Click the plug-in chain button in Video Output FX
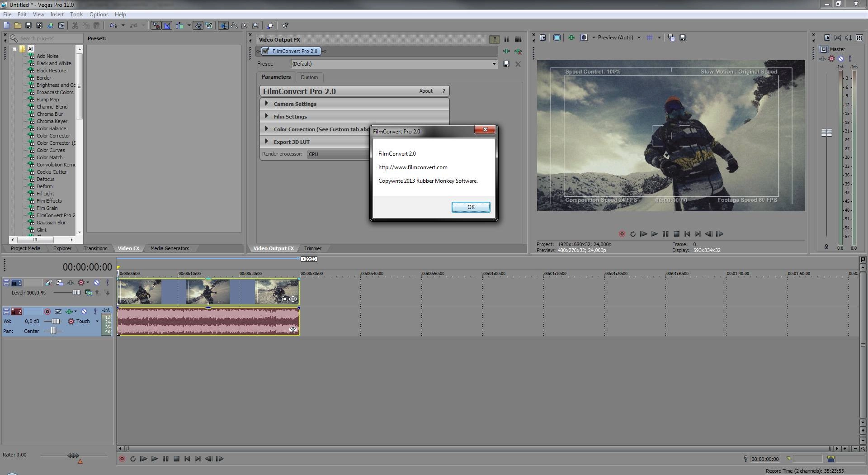 pos(506,51)
